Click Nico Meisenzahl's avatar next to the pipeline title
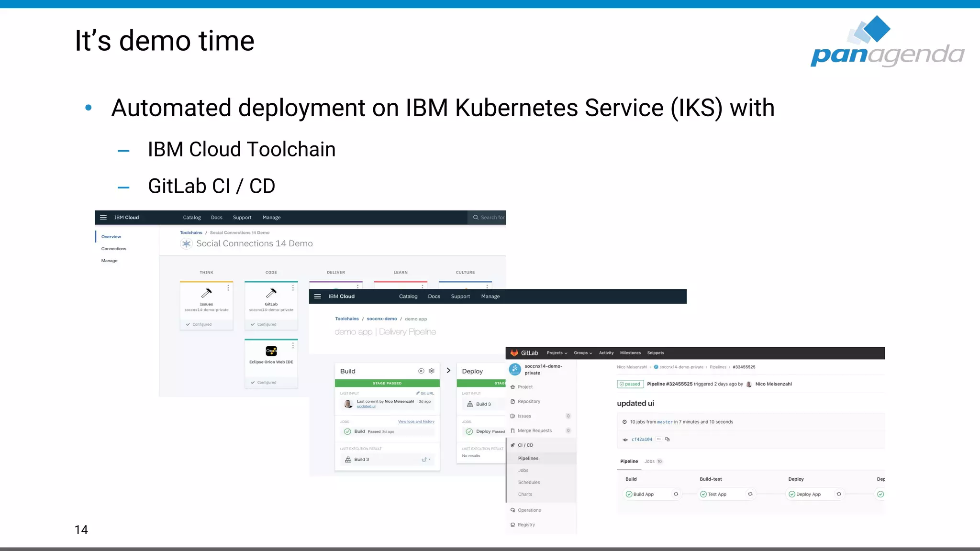 749,384
